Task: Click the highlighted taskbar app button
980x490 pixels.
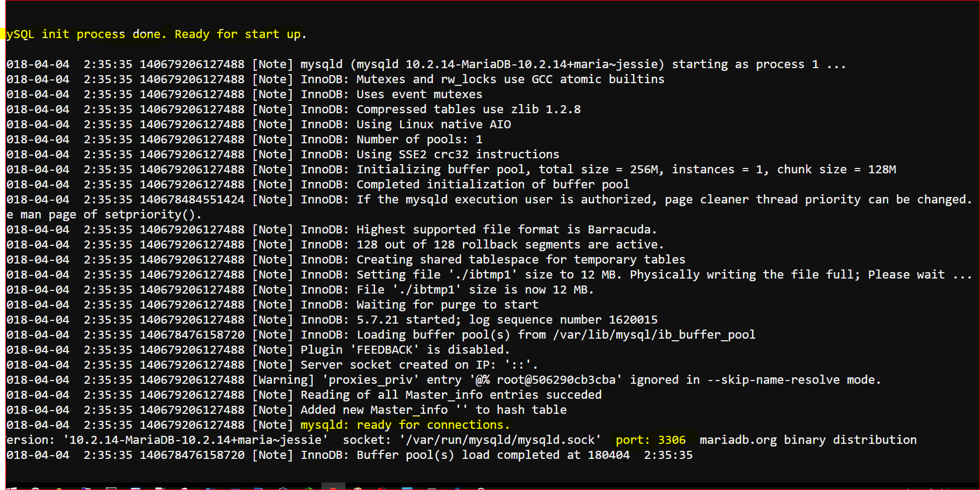Action: [x=333, y=486]
